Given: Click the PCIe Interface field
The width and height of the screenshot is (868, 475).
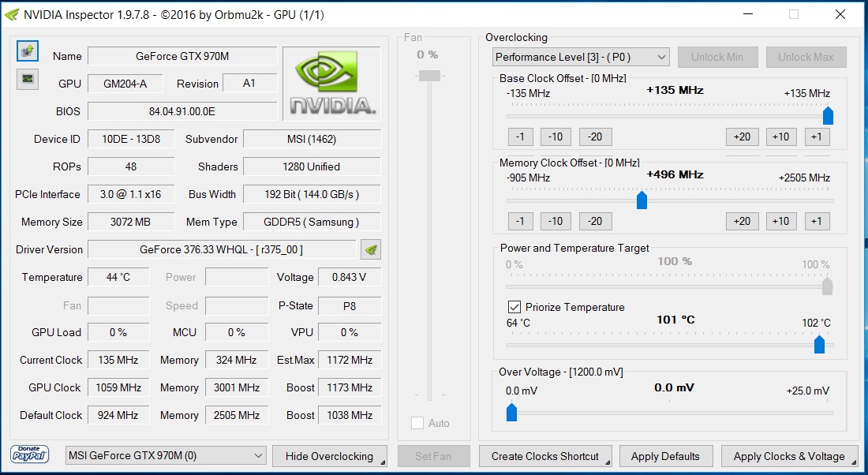Looking at the screenshot, I should (131, 194).
